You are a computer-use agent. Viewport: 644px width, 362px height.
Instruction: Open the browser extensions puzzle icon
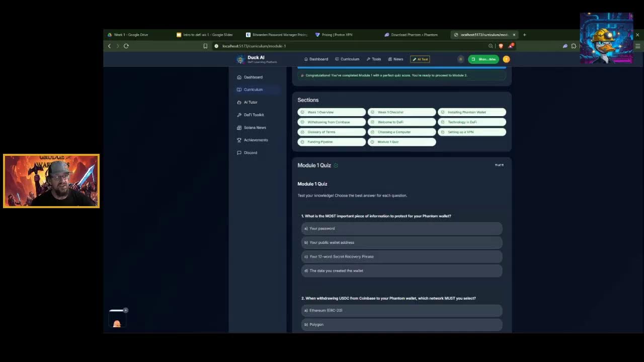[574, 46]
